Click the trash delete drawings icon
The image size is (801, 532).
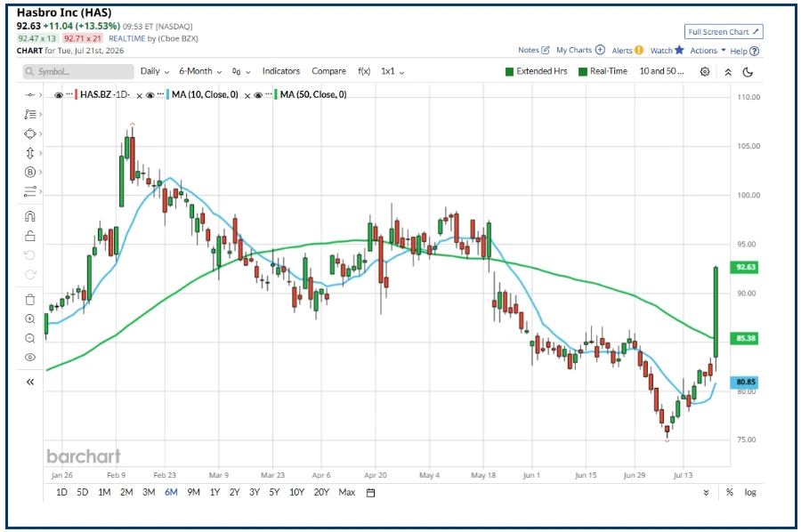coord(30,300)
